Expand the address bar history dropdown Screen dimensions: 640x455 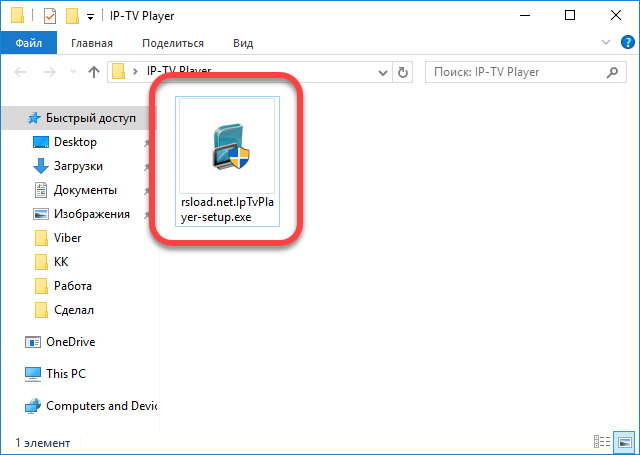[x=382, y=73]
